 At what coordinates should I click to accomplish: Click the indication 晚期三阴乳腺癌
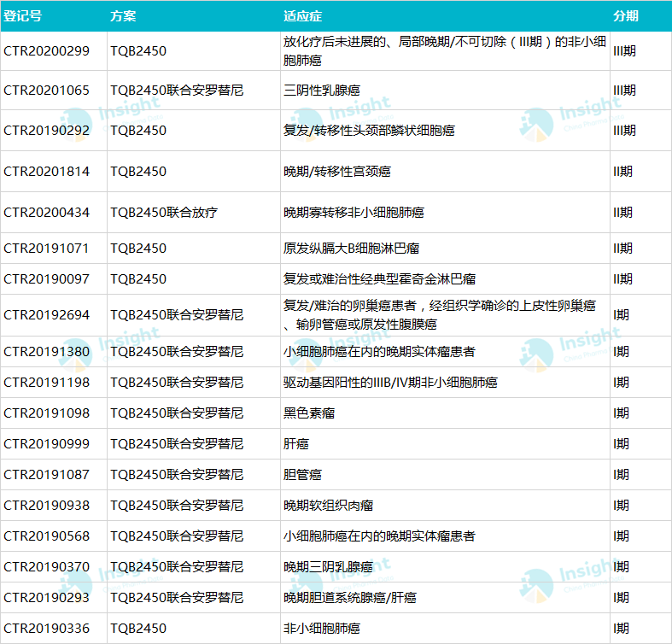coord(328,567)
